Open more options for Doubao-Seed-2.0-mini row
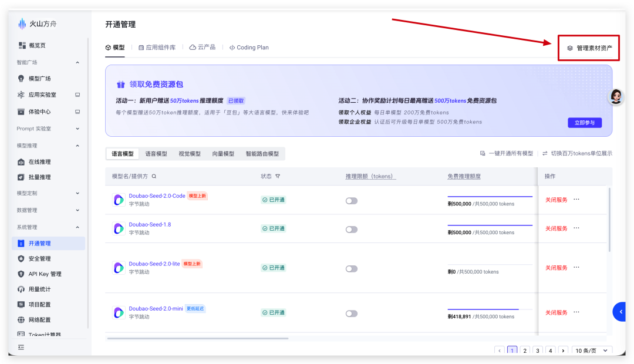634x364 pixels. click(576, 312)
